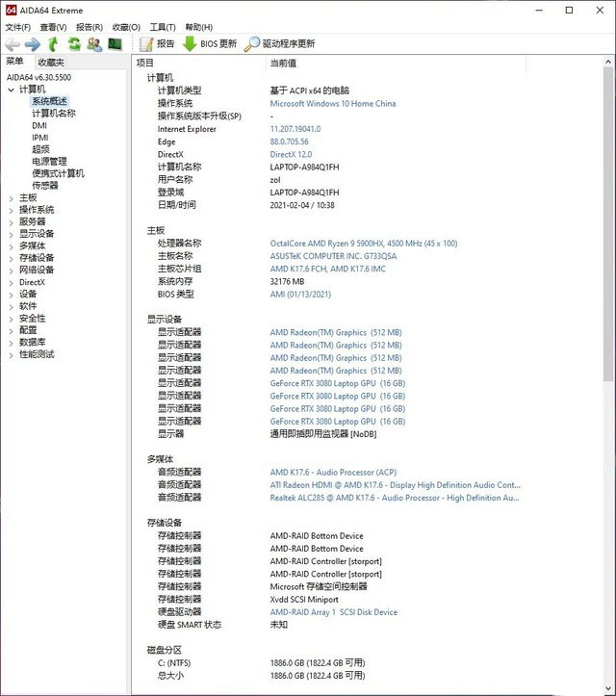Expand the 显示设备 tree node

pyautogui.click(x=12, y=234)
